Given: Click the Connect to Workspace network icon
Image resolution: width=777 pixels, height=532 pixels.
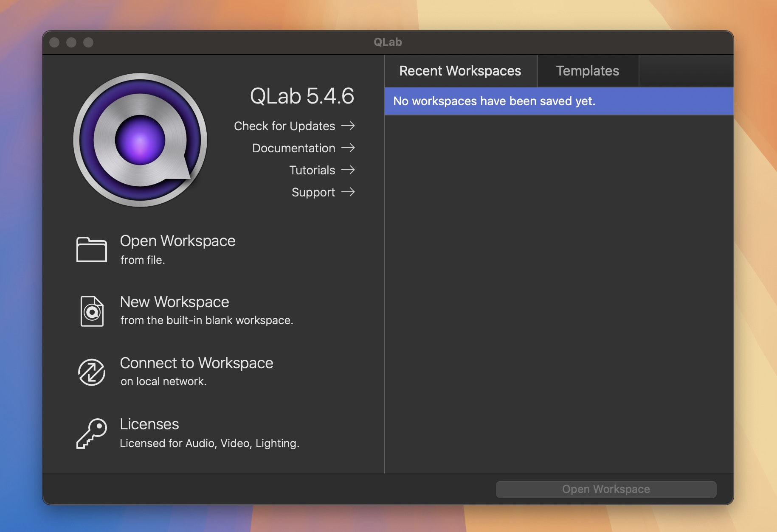Looking at the screenshot, I should [92, 372].
